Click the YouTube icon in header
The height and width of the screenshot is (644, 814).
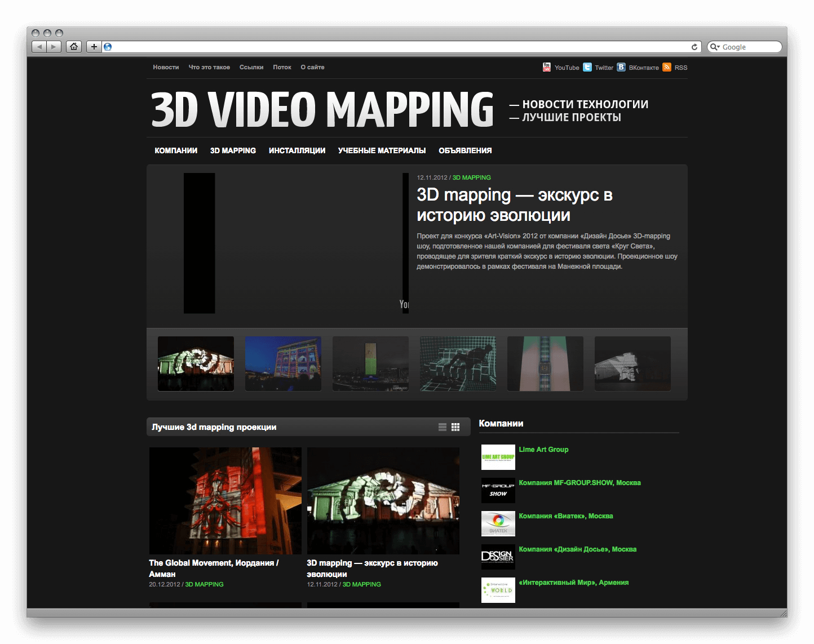pyautogui.click(x=546, y=67)
